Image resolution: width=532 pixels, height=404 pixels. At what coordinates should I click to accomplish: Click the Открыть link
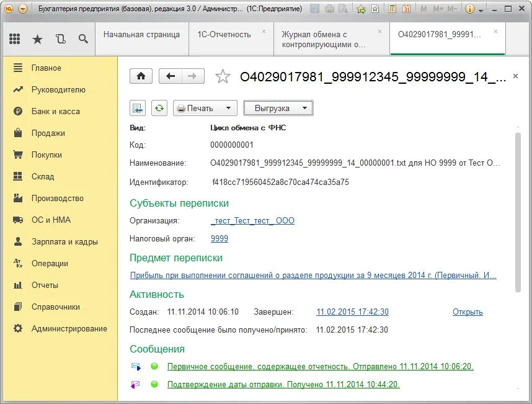[468, 312]
